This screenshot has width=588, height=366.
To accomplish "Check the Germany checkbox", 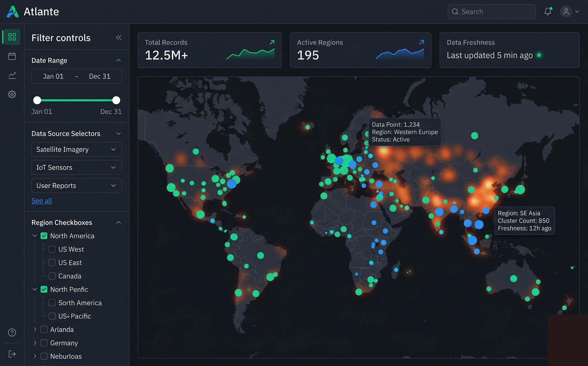I will (44, 343).
